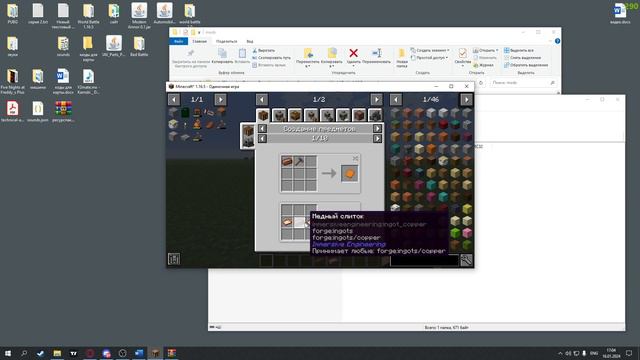Click Выделить все in Explorer ribbon
Viewport: 640px width, 360px height.
coord(519,50)
